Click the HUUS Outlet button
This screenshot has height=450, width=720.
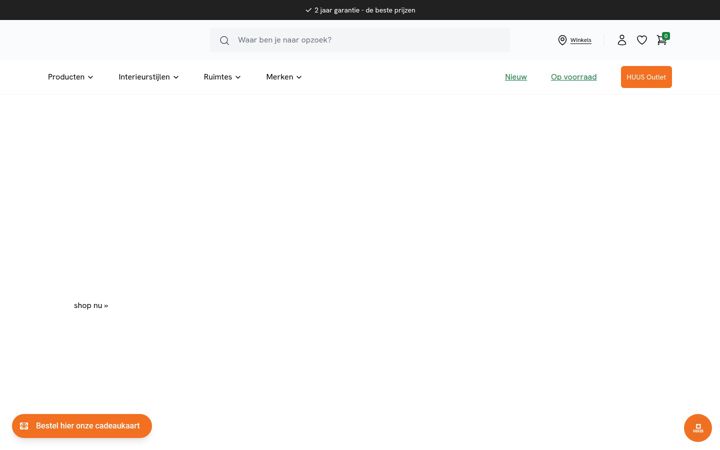(646, 77)
